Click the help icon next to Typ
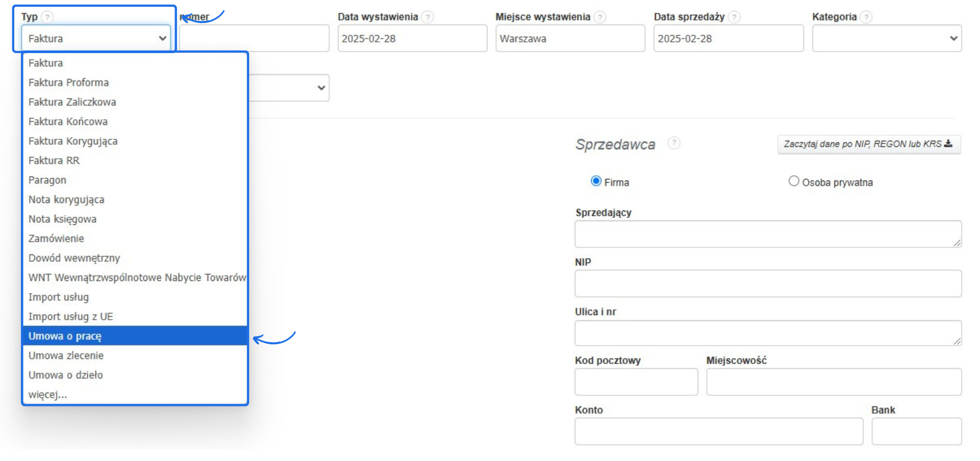The image size is (980, 461). 47,17
